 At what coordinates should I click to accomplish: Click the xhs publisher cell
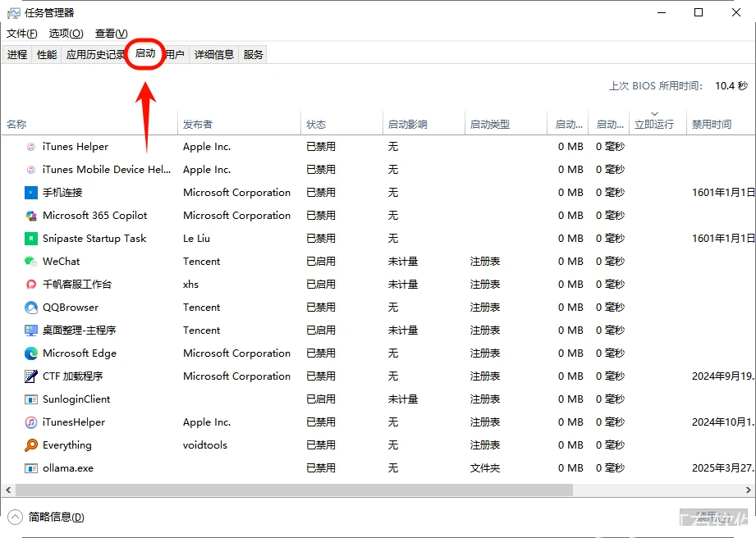point(190,285)
